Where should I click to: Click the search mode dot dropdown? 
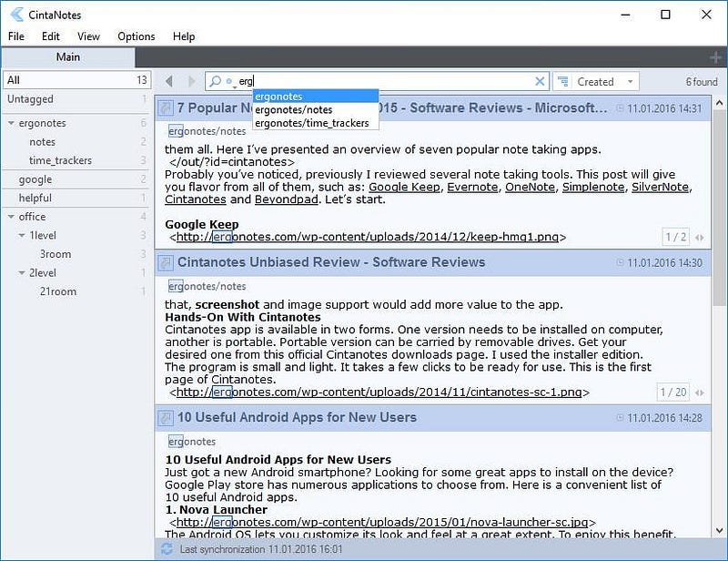pyautogui.click(x=229, y=82)
